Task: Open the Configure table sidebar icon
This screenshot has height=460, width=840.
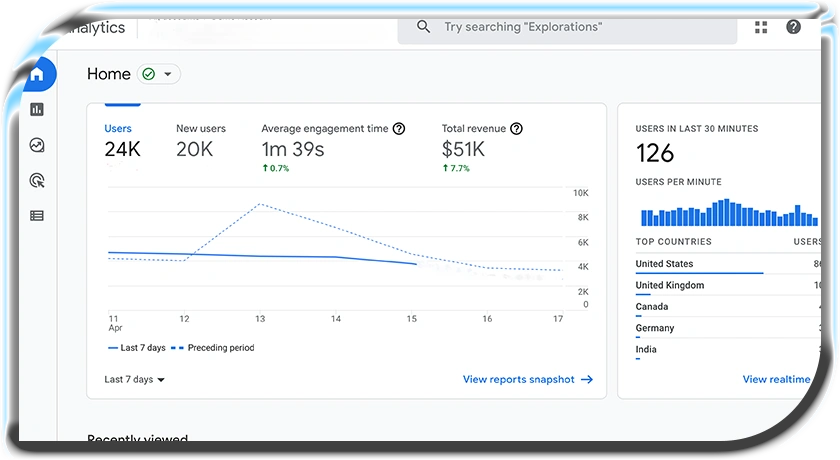Action: [x=37, y=215]
